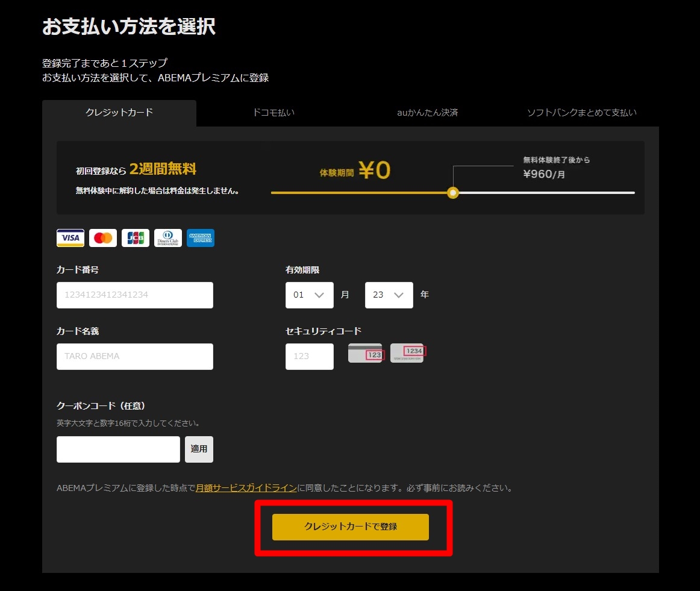
Task: Click the 無料体験終了後から text
Action: (x=557, y=160)
